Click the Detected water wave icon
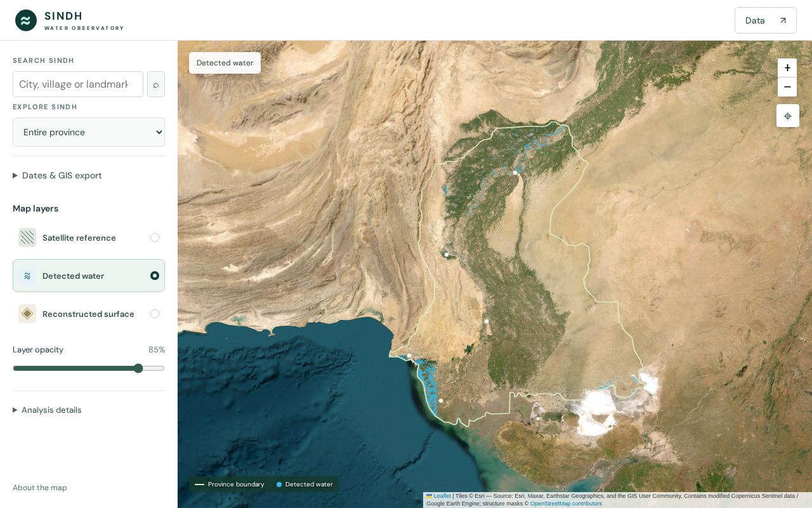This screenshot has width=812, height=508. 27,276
